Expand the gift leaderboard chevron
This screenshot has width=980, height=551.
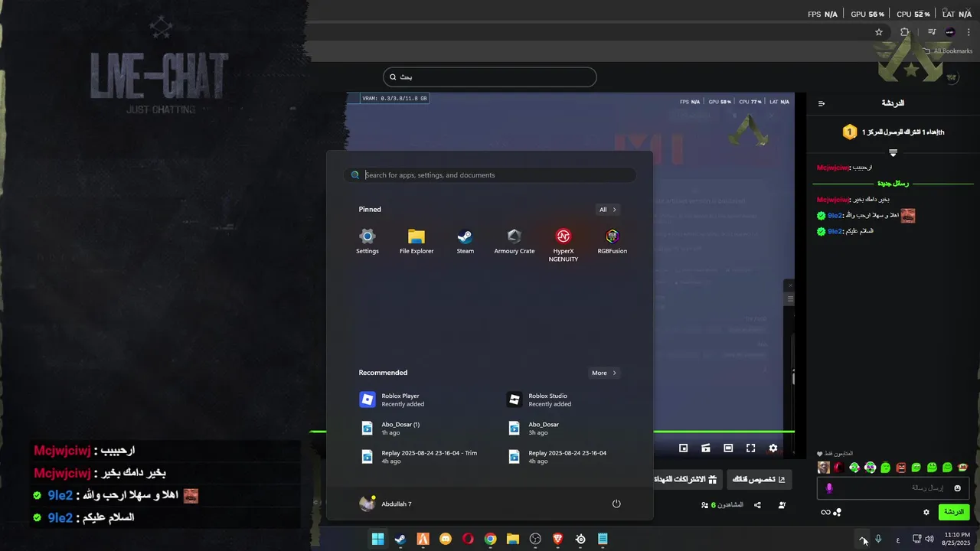(893, 153)
